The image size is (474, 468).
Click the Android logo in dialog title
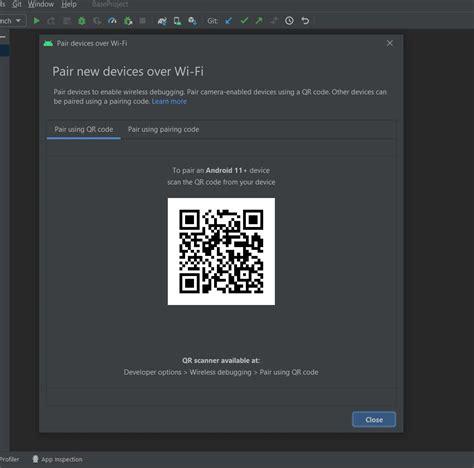coord(48,43)
